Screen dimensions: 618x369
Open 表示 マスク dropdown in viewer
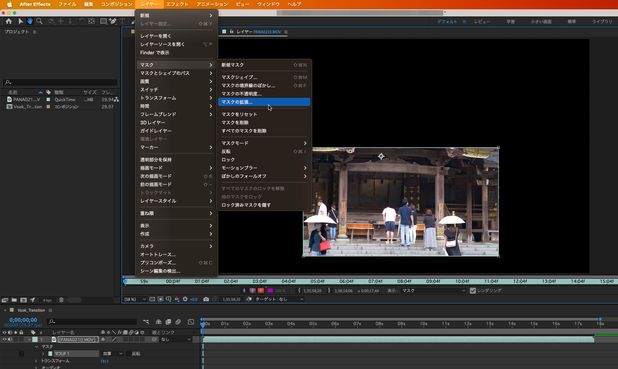[434, 291]
